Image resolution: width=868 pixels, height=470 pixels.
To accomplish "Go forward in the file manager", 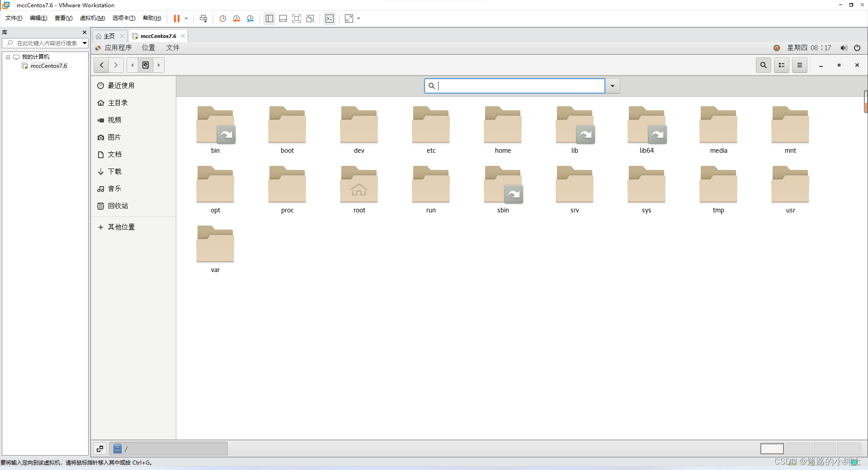I will [x=116, y=65].
